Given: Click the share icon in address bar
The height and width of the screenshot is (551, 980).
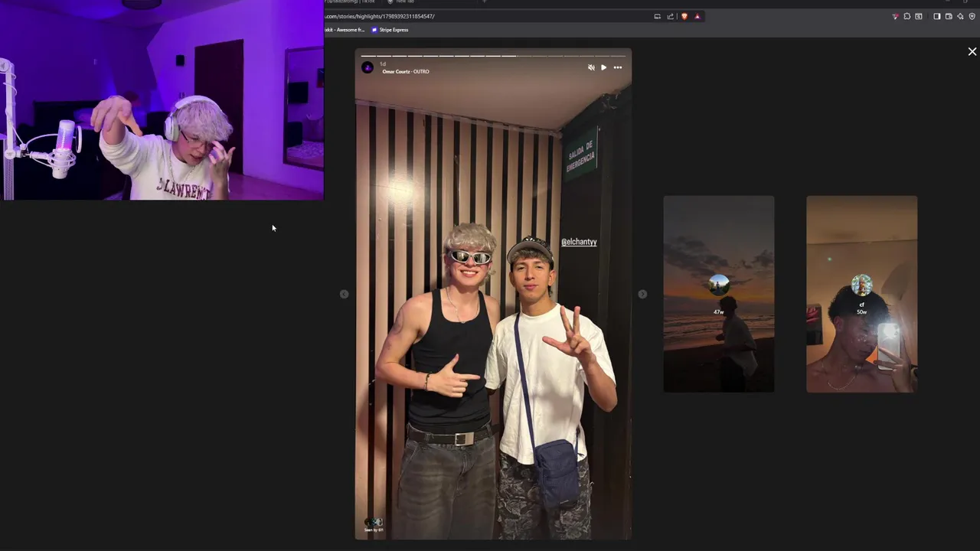Looking at the screenshot, I should [x=671, y=16].
